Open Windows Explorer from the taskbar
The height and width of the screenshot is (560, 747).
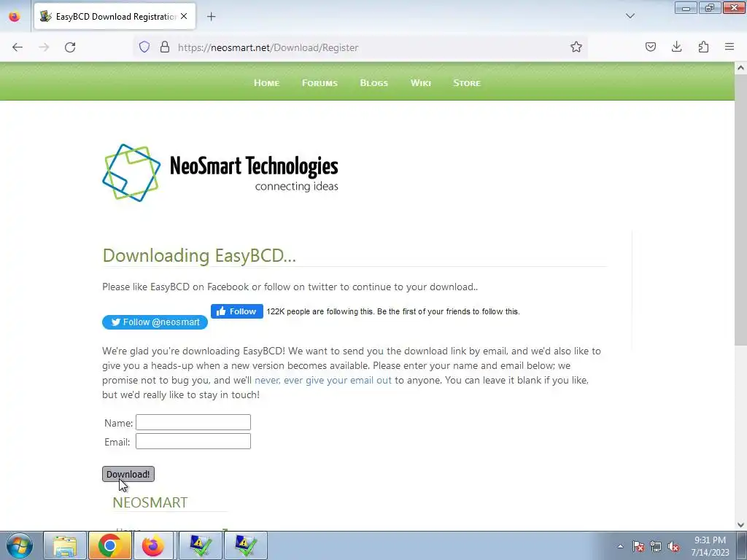(x=65, y=545)
